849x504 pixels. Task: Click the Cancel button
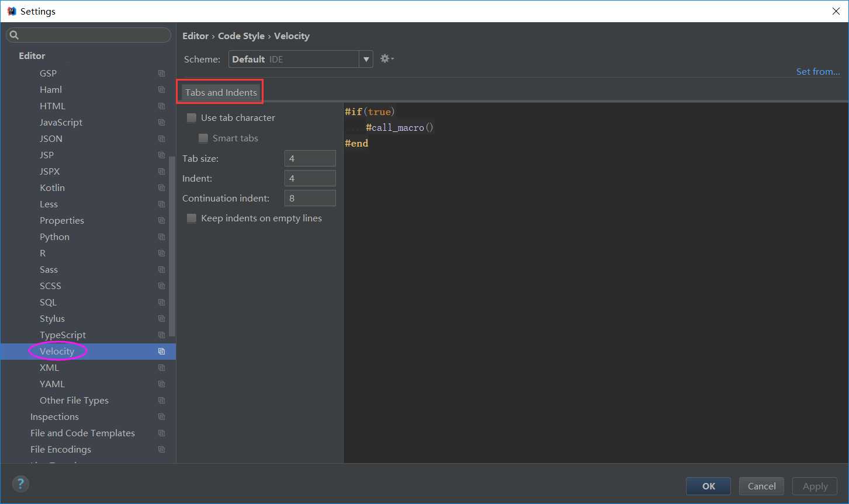762,486
